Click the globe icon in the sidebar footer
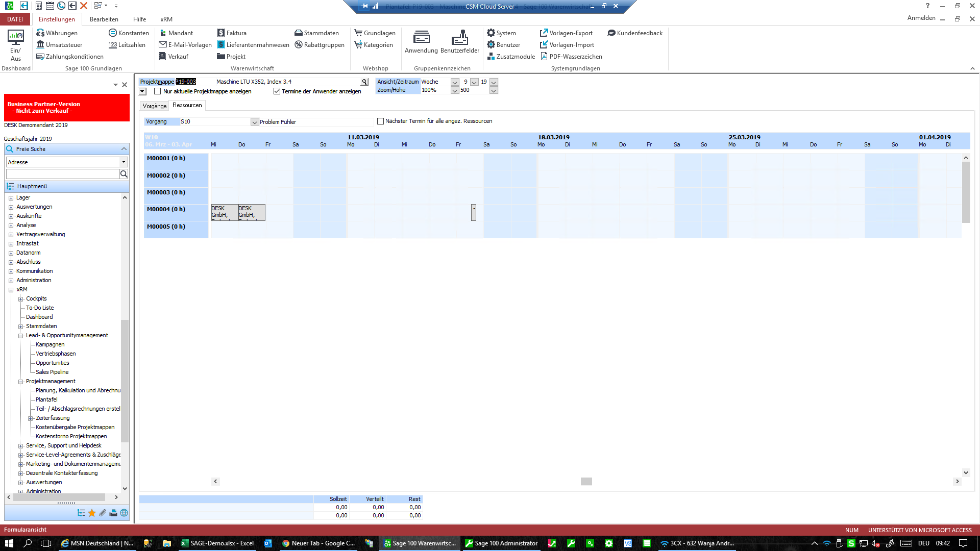 tap(124, 513)
